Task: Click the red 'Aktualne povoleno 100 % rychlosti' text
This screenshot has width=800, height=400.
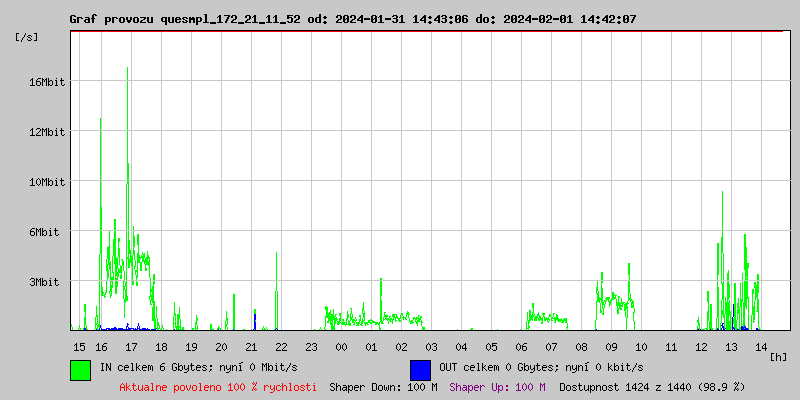Action: point(218,386)
